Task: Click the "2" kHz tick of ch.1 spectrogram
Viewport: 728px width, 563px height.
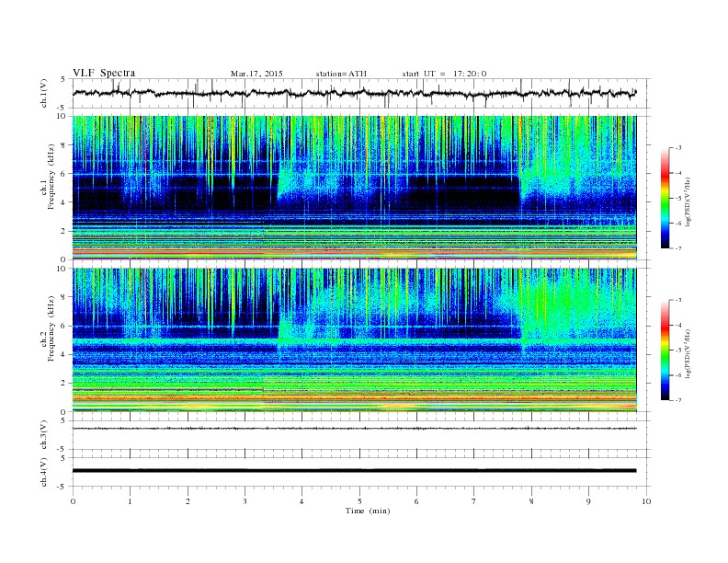Action: point(64,231)
